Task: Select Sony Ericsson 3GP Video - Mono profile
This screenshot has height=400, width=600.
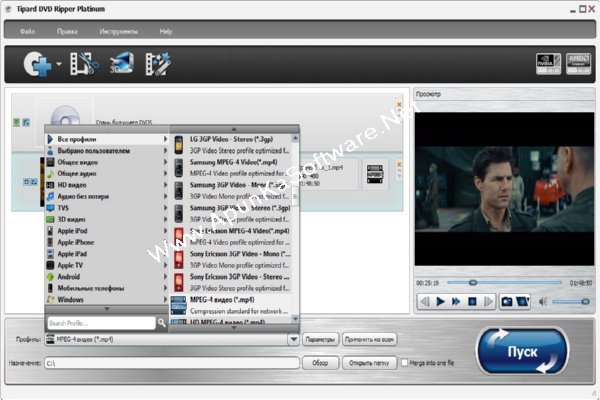Action: pyautogui.click(x=232, y=260)
